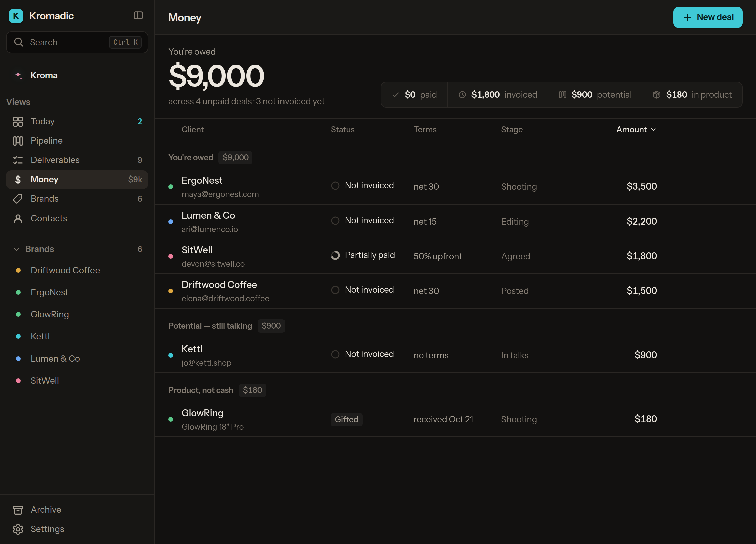
Task: Open the Lumen & Co deal row
Action: 455,222
